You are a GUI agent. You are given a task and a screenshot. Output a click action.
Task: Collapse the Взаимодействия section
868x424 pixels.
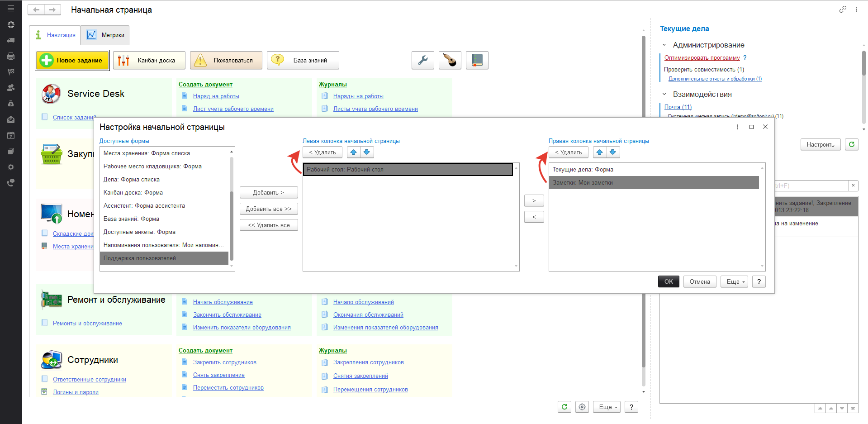click(664, 95)
